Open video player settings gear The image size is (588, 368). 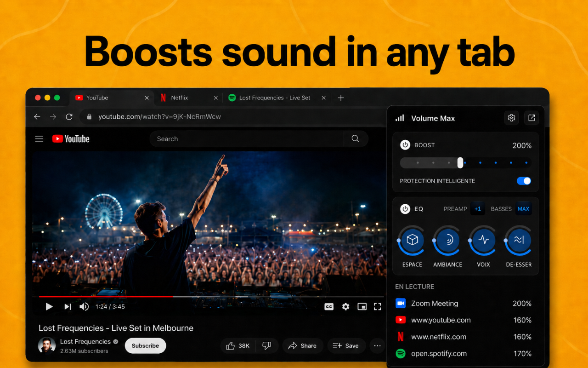coord(346,307)
